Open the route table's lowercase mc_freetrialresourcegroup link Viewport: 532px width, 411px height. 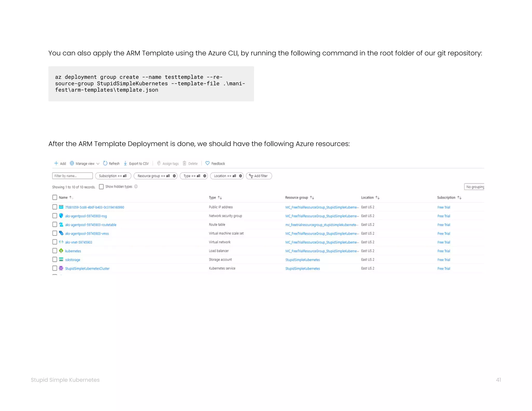(322, 225)
